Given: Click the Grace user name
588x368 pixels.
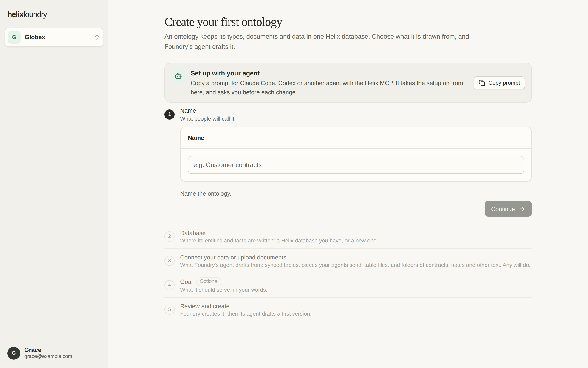Looking at the screenshot, I should [x=33, y=350].
